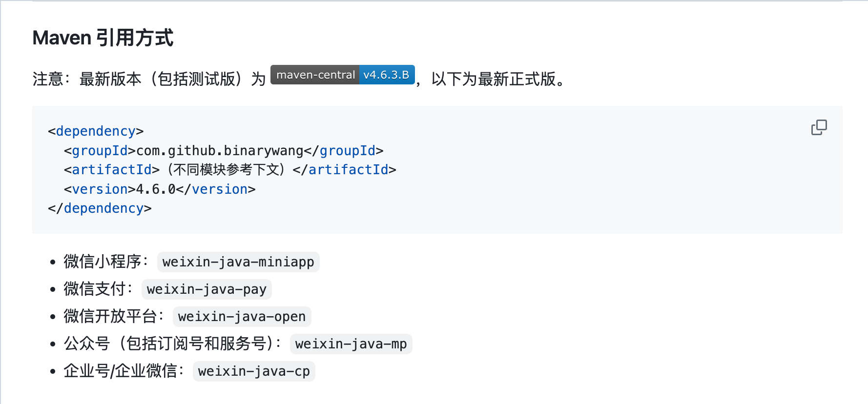The width and height of the screenshot is (868, 404).
Task: Click the weixin-java-mp code label
Action: click(351, 344)
